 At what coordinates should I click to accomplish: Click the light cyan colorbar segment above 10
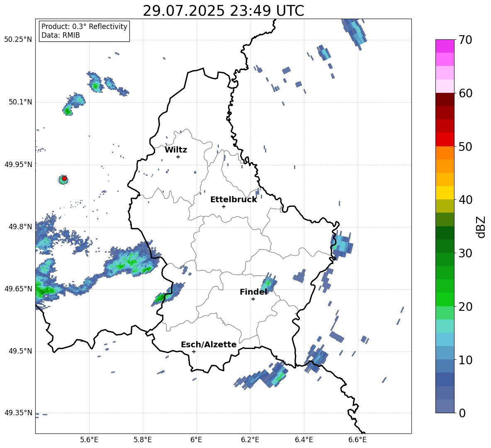coord(445,340)
